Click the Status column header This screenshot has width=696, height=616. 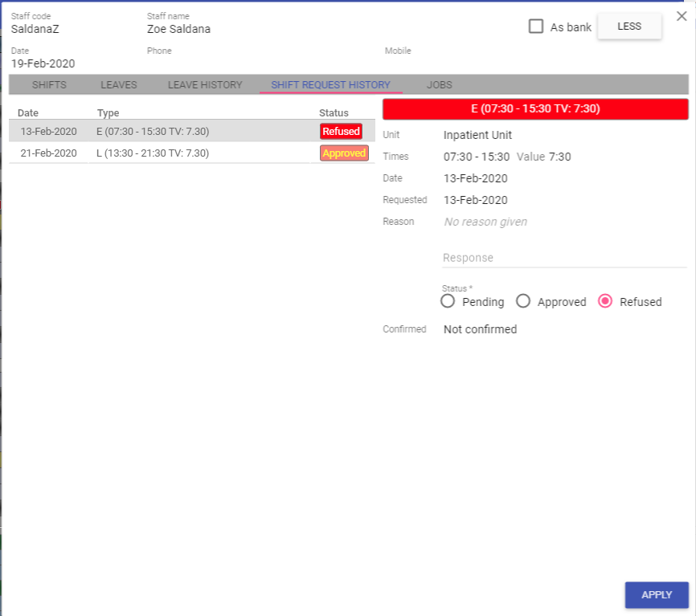click(x=334, y=113)
